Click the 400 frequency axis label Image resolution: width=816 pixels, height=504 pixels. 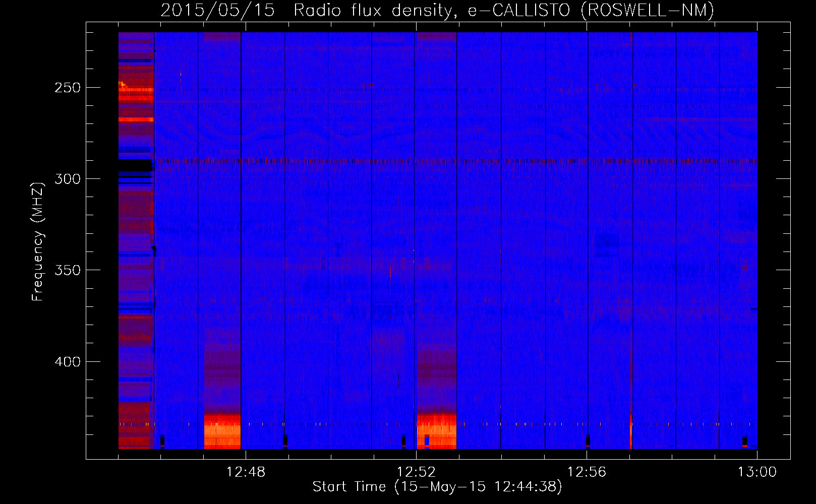click(68, 362)
